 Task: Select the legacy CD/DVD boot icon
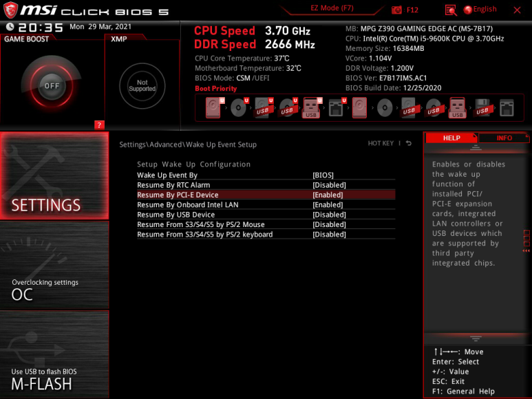click(385, 108)
